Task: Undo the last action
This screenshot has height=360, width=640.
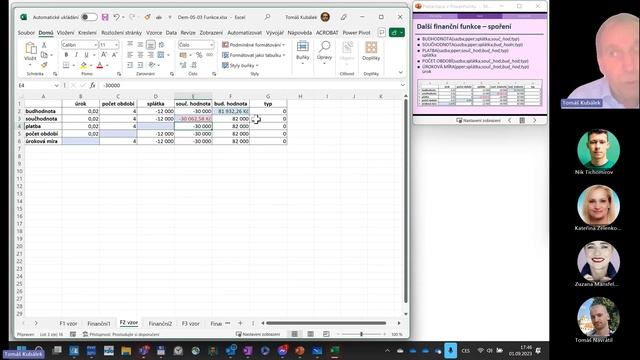Action: point(116,17)
